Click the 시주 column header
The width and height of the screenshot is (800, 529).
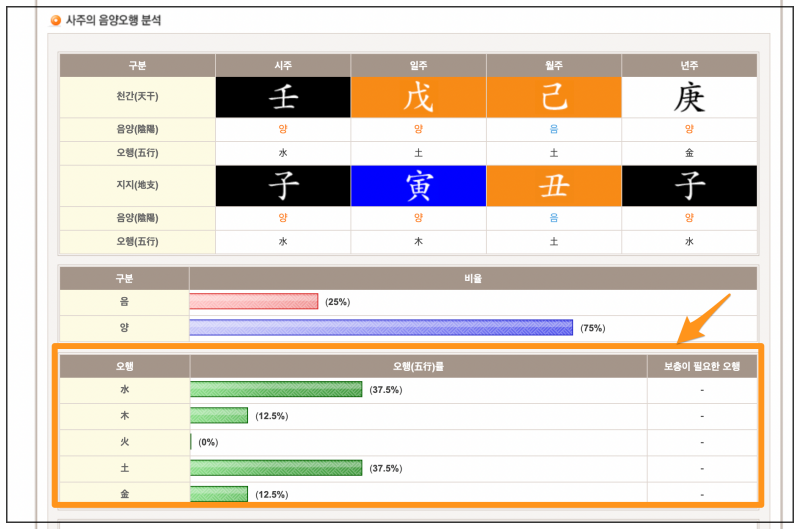(x=283, y=66)
